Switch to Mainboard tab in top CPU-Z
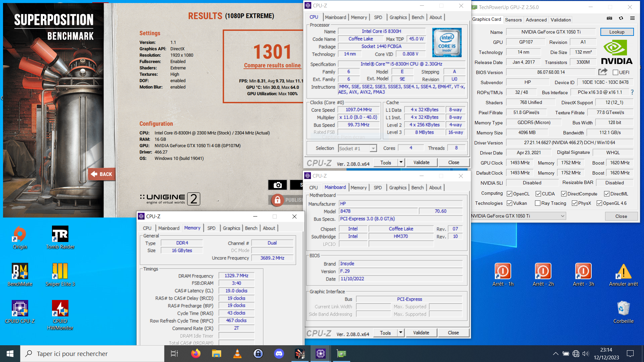This screenshot has width=644, height=362. (x=335, y=17)
